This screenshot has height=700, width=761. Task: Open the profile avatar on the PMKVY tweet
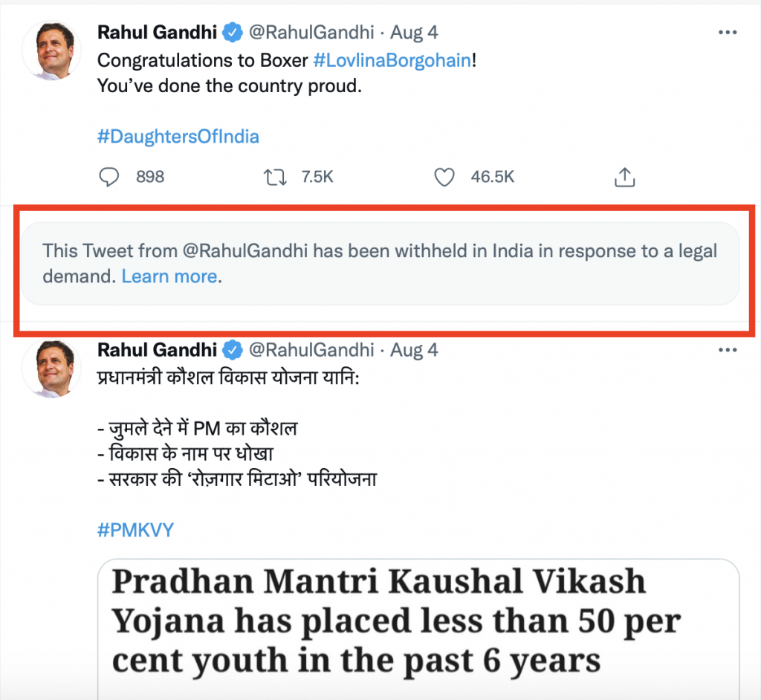[x=51, y=369]
